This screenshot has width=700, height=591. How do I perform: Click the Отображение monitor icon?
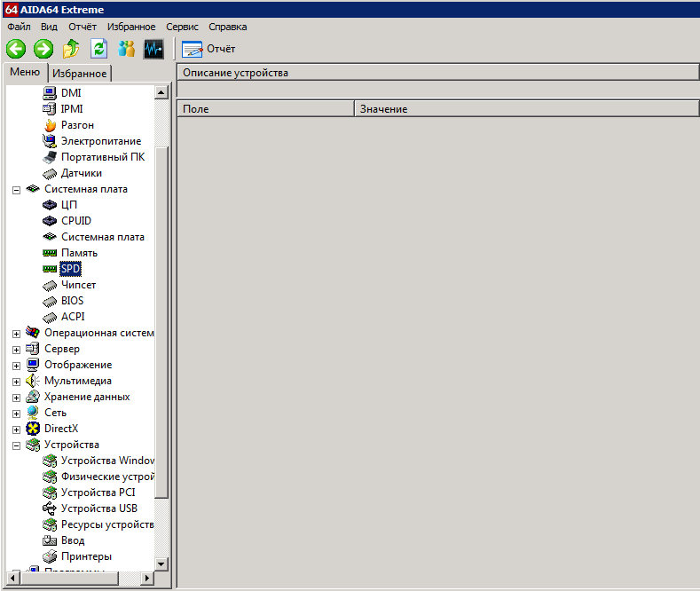(33, 365)
